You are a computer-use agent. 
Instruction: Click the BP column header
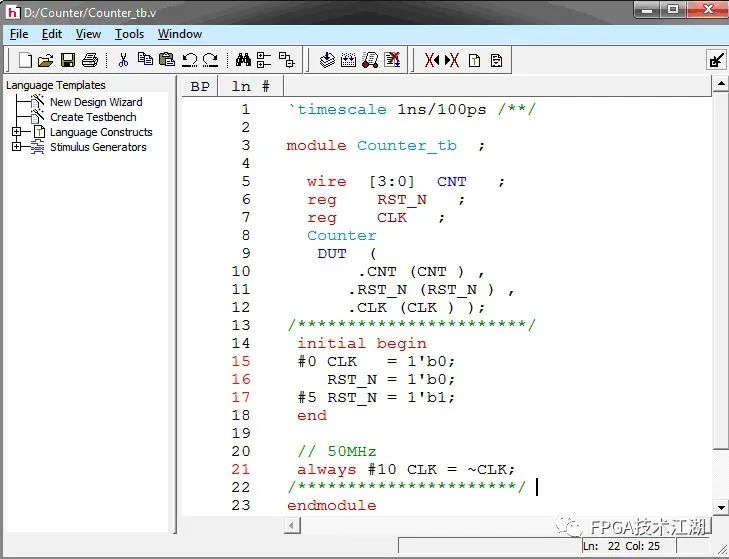point(200,87)
